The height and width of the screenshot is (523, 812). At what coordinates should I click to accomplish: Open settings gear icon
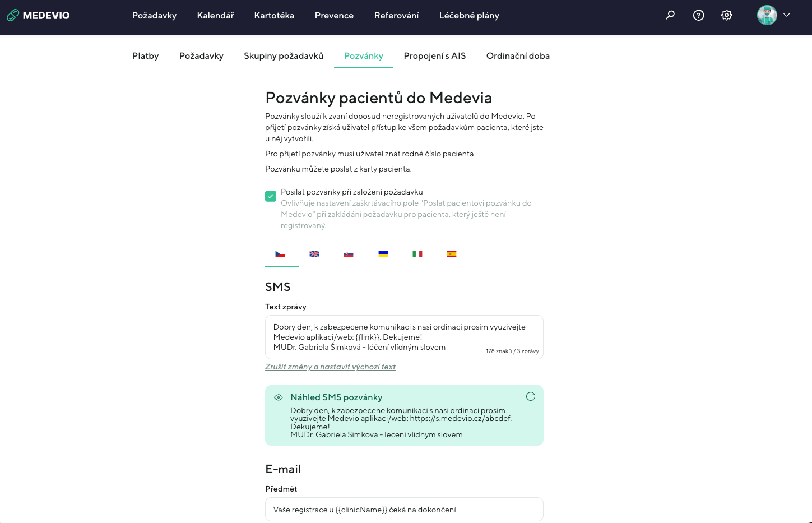coord(727,16)
